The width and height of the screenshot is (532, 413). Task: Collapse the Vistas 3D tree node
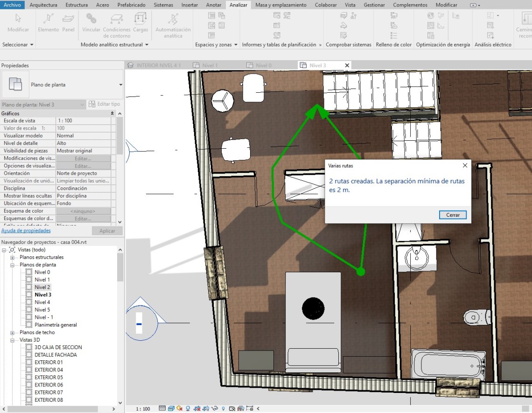(x=13, y=340)
